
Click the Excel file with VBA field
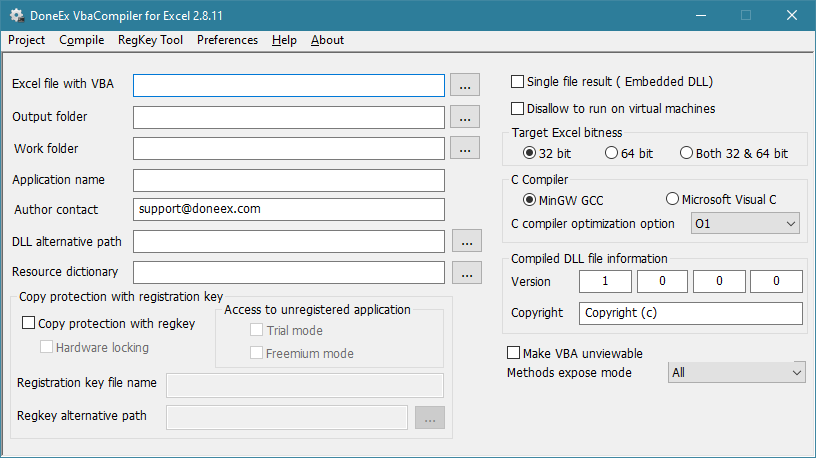pyautogui.click(x=289, y=85)
